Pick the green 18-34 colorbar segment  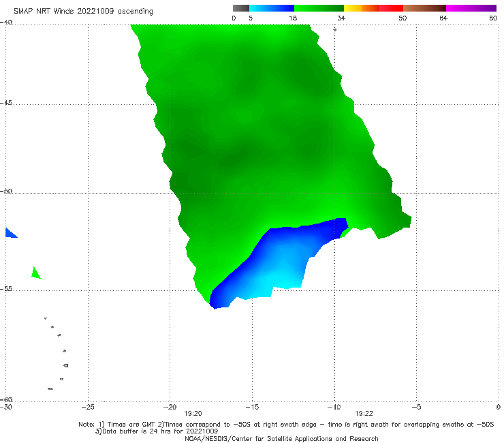[x=319, y=8]
